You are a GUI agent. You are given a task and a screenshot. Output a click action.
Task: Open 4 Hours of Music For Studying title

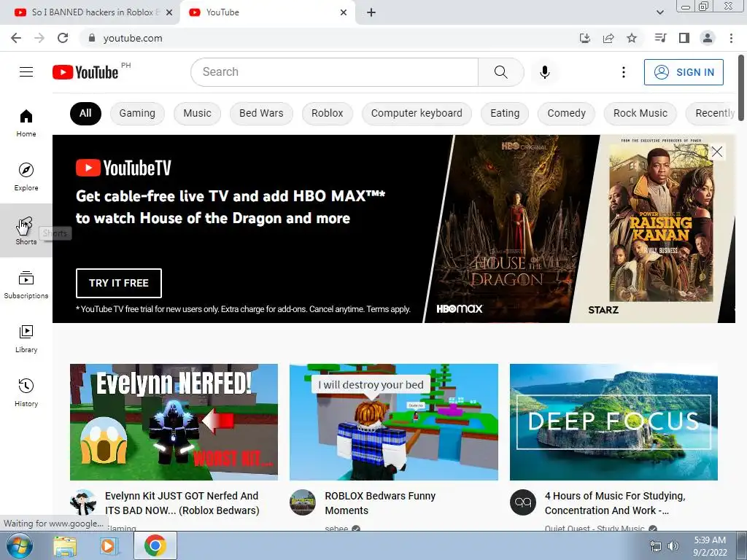(615, 503)
